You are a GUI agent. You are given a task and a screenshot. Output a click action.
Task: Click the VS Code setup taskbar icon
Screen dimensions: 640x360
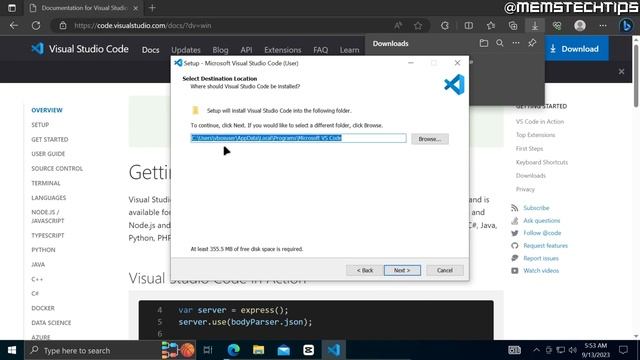pos(333,350)
